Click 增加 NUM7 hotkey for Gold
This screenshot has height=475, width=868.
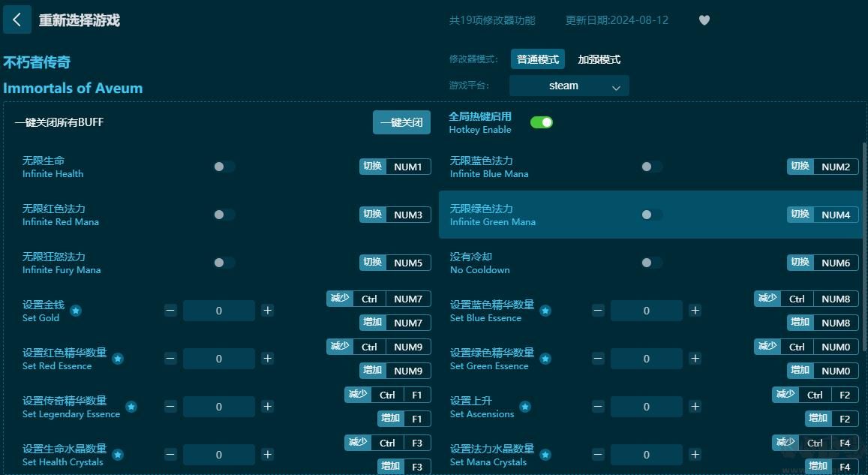click(x=395, y=323)
